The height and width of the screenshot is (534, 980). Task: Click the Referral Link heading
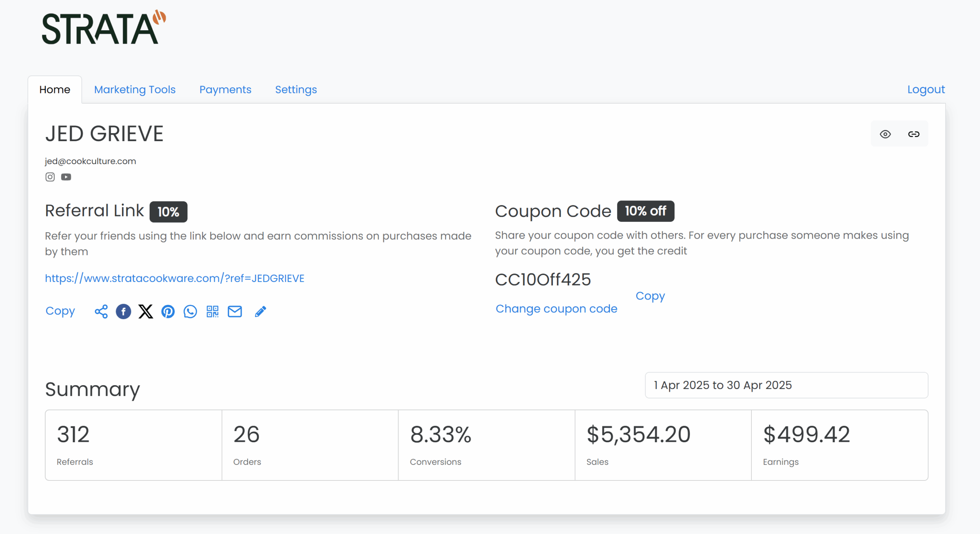(94, 210)
